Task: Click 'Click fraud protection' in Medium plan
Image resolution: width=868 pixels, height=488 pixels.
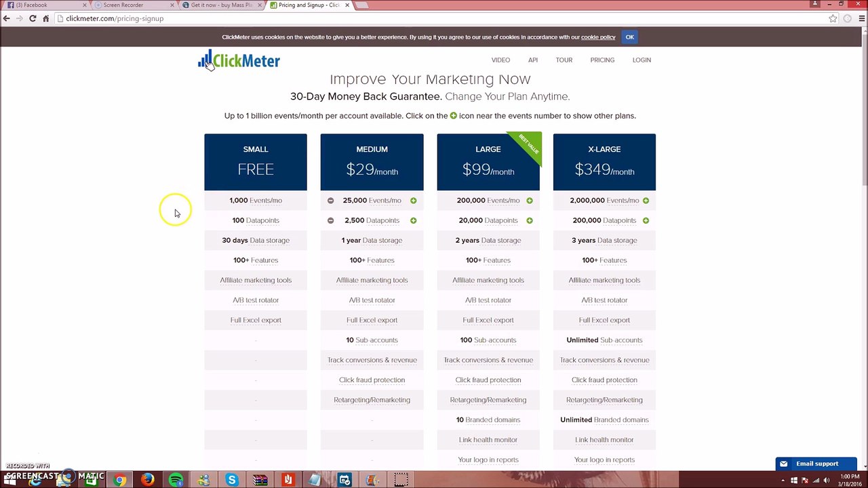Action: [x=372, y=380]
